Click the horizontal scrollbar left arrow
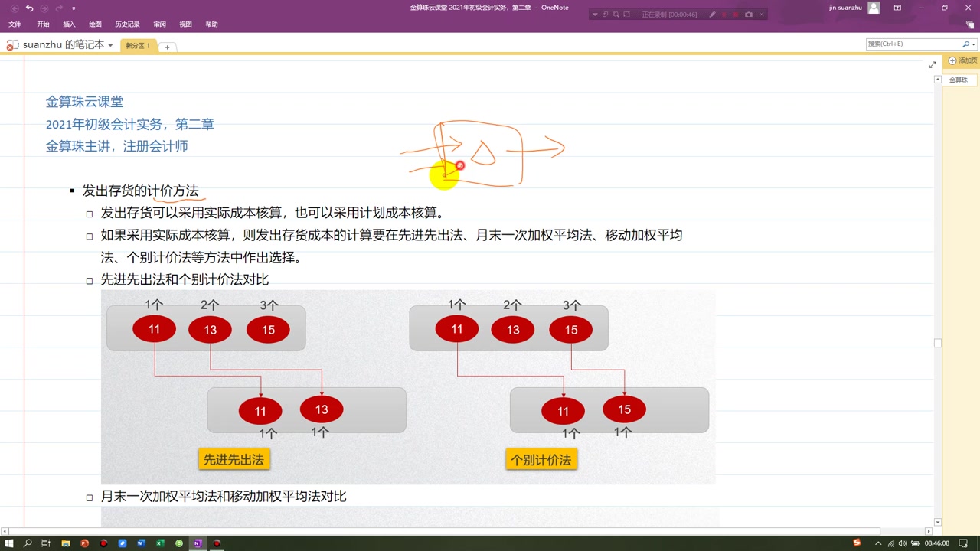Viewport: 980px width, 551px height. point(4,531)
